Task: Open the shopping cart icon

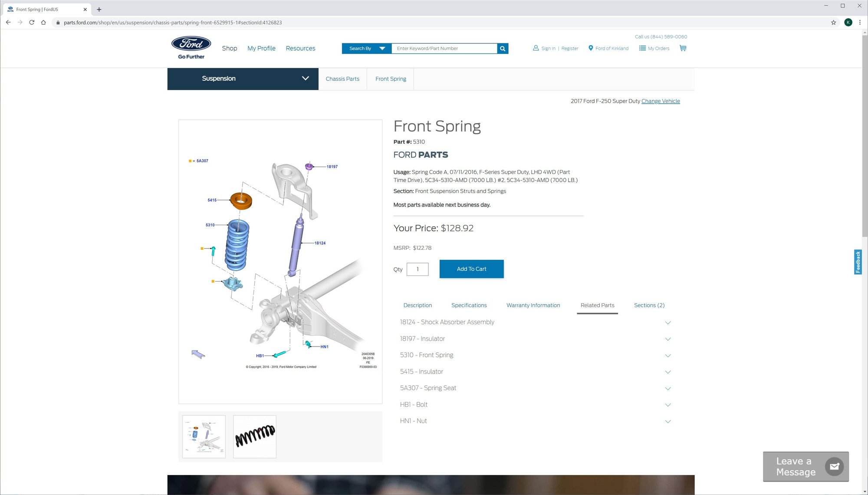Action: click(x=683, y=48)
